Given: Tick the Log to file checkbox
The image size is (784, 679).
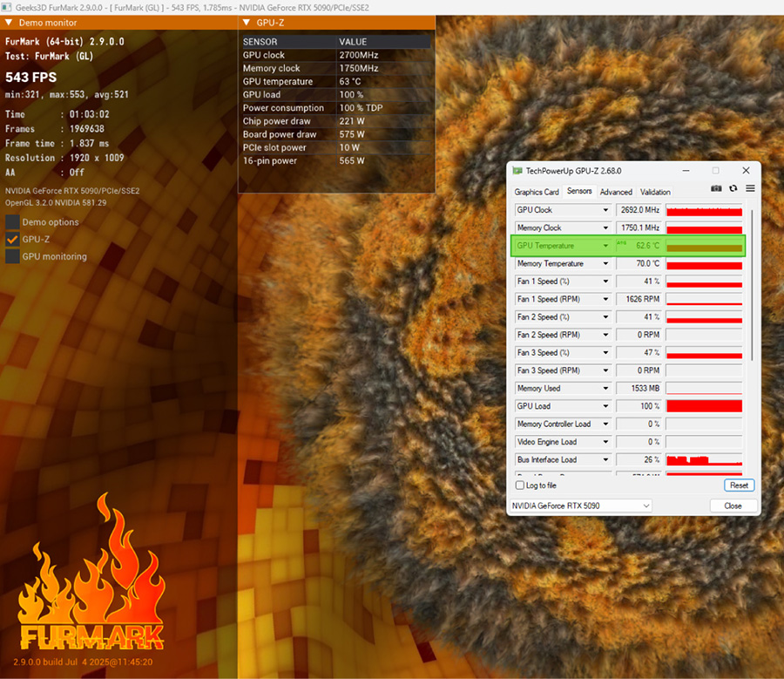Looking at the screenshot, I should click(520, 485).
